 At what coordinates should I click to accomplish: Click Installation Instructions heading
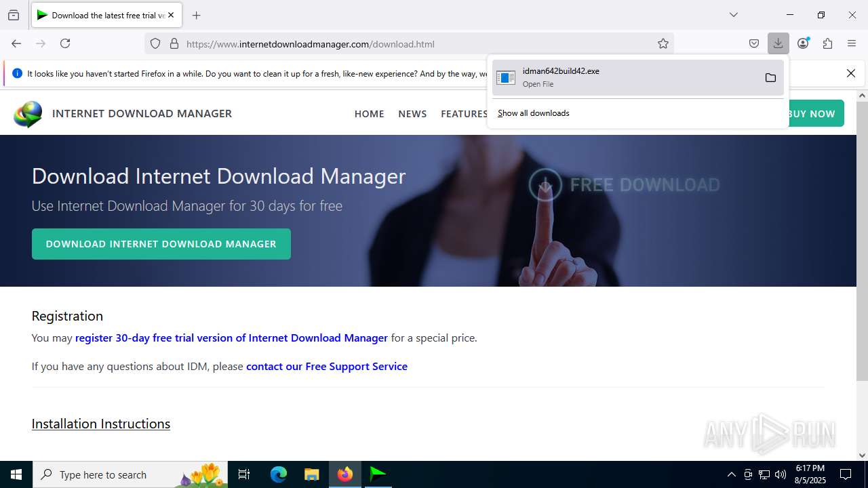(x=101, y=424)
